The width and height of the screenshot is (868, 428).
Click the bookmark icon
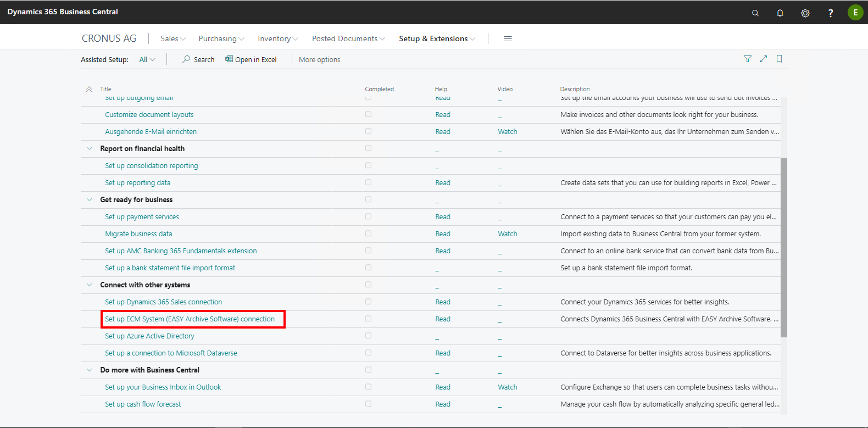(x=779, y=59)
